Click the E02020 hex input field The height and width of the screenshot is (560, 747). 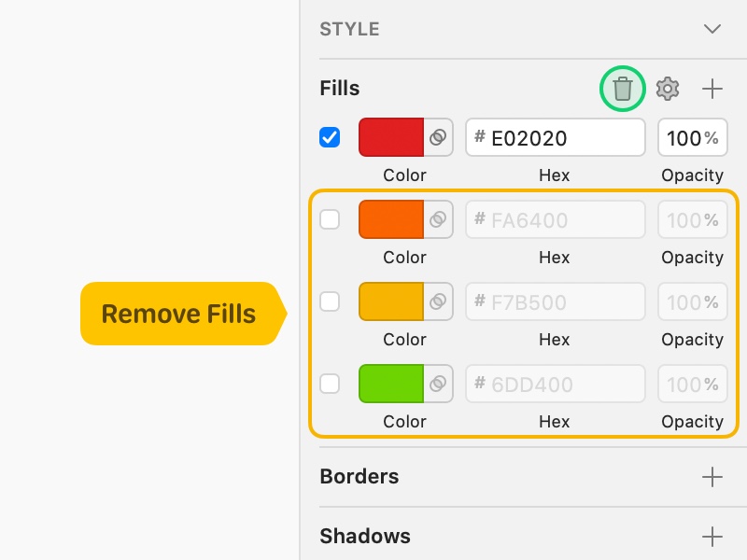point(556,137)
